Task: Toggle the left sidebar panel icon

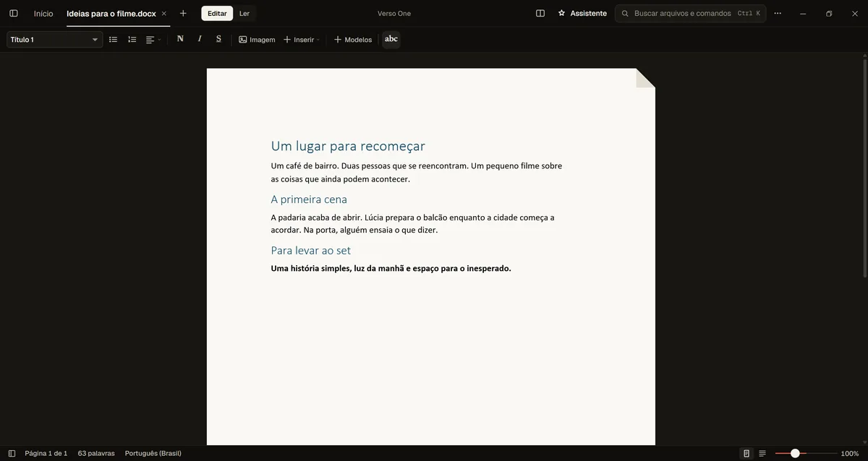Action: tap(13, 13)
